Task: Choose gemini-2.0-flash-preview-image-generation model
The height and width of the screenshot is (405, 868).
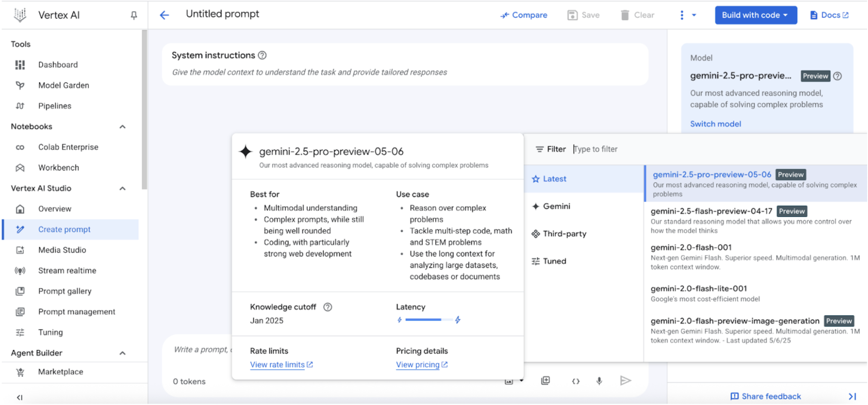Action: (756, 330)
